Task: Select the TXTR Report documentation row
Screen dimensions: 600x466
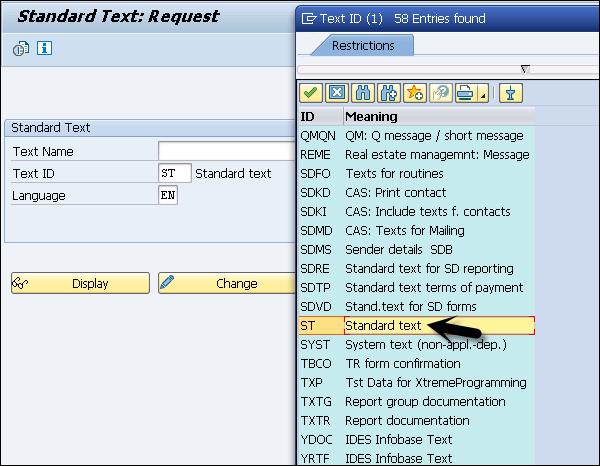Action: (417, 420)
